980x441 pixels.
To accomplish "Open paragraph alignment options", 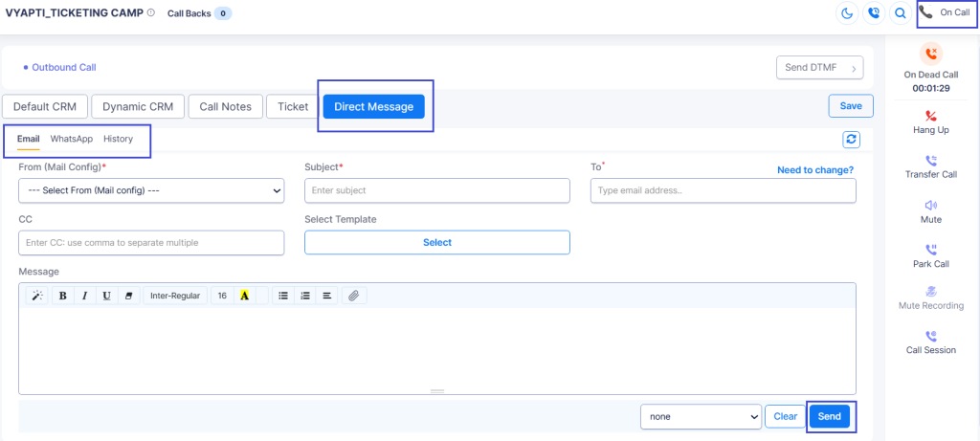I will coord(326,296).
